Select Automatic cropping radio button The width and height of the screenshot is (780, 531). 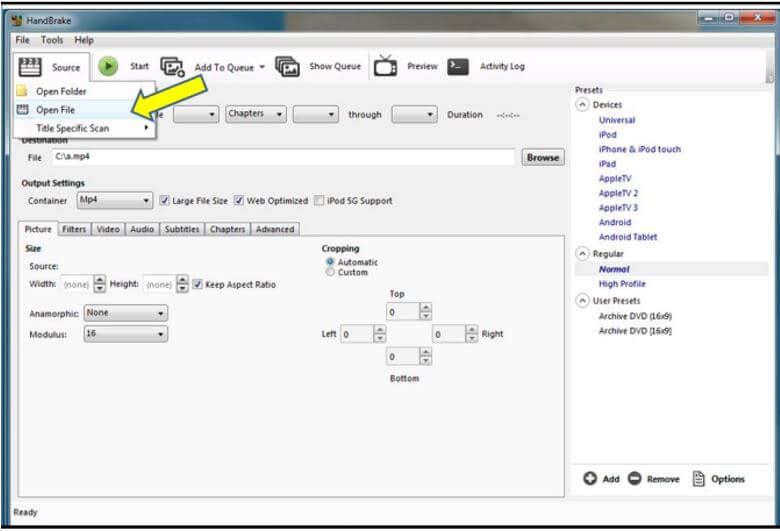tap(330, 262)
